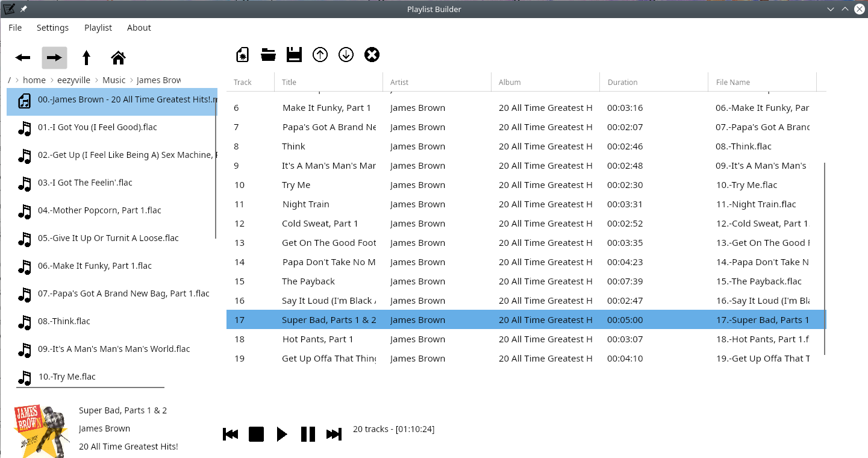Move selected track up in playlist

point(320,55)
